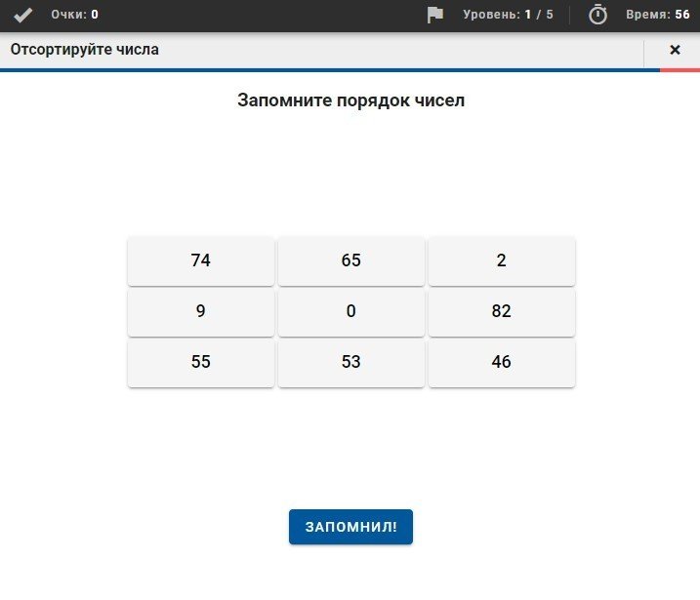Click the ЗАПОМНИЛ! button

(350, 527)
